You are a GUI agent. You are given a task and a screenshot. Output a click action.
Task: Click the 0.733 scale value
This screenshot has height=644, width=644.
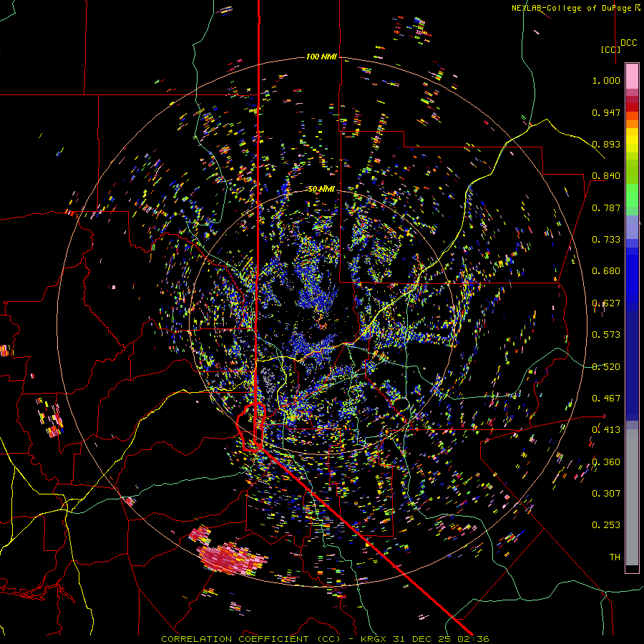[x=606, y=240]
